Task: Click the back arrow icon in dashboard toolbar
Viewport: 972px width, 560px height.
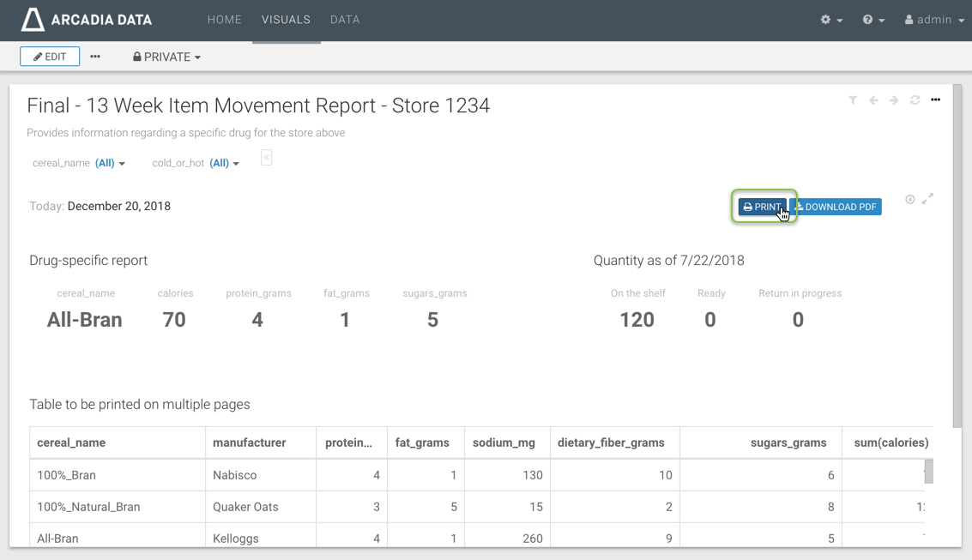Action: pyautogui.click(x=873, y=100)
